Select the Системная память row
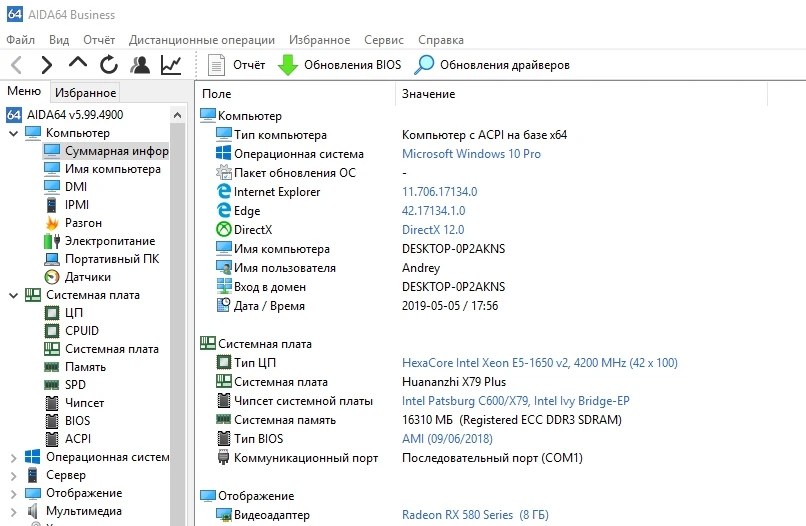806x526 pixels. point(418,420)
